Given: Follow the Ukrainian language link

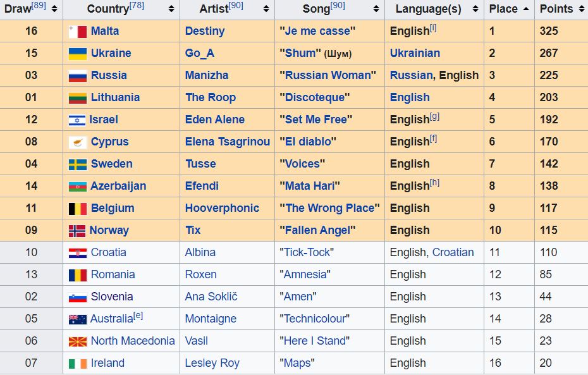Looking at the screenshot, I should tap(415, 53).
